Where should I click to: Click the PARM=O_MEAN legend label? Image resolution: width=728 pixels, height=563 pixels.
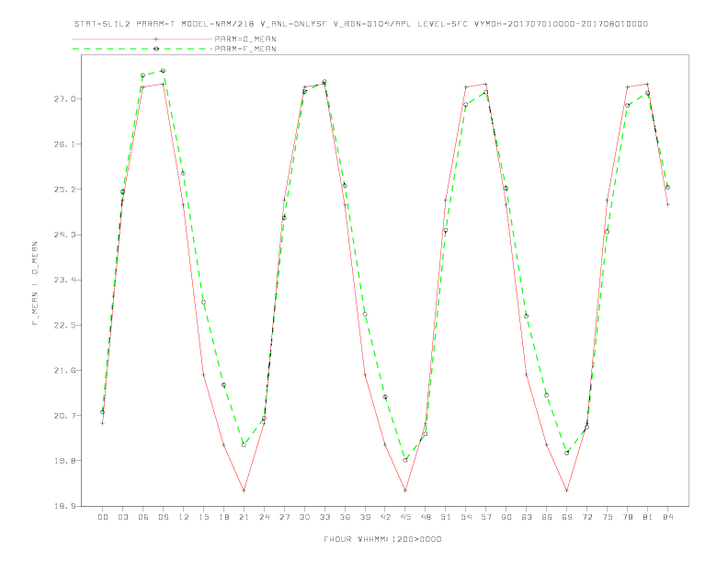tap(245, 39)
